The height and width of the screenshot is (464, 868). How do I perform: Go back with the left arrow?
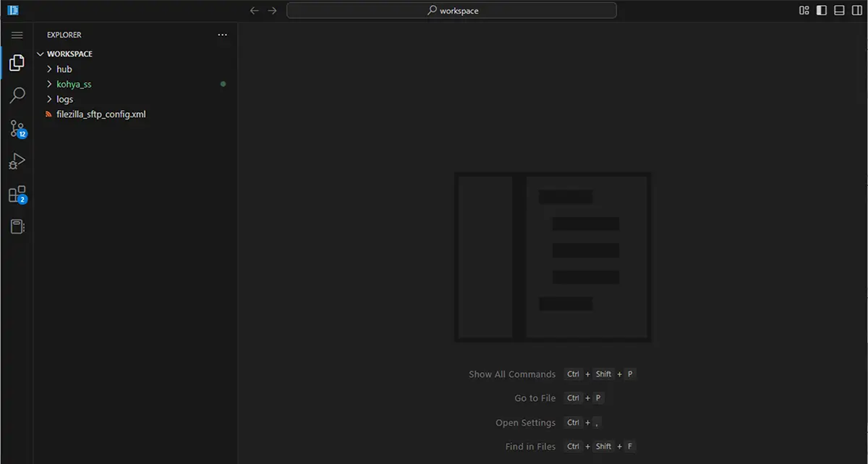tap(254, 10)
